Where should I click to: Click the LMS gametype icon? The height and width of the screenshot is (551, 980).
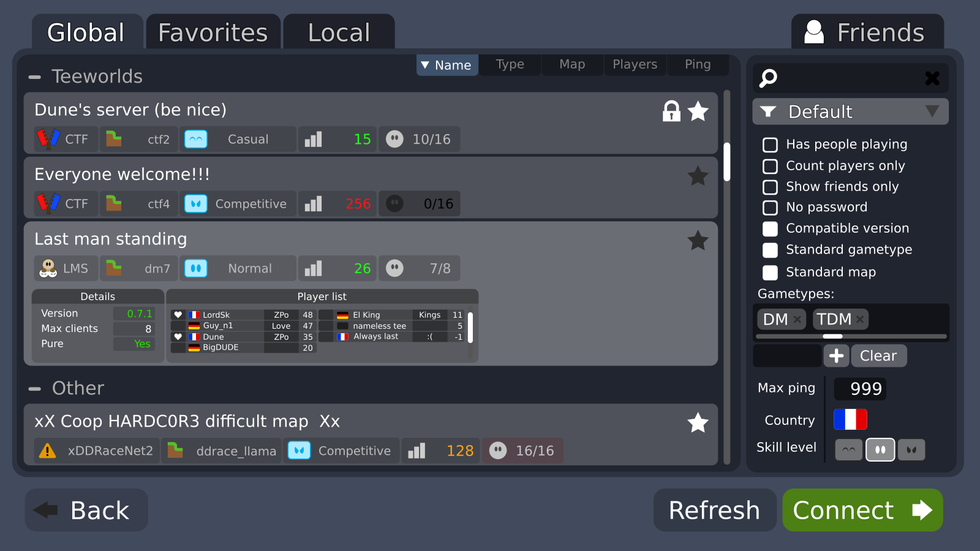click(x=48, y=268)
